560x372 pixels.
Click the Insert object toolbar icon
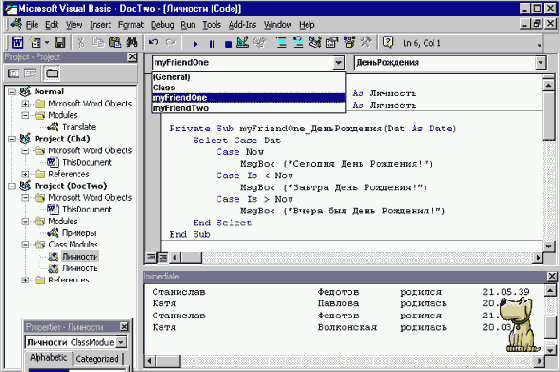(x=35, y=43)
